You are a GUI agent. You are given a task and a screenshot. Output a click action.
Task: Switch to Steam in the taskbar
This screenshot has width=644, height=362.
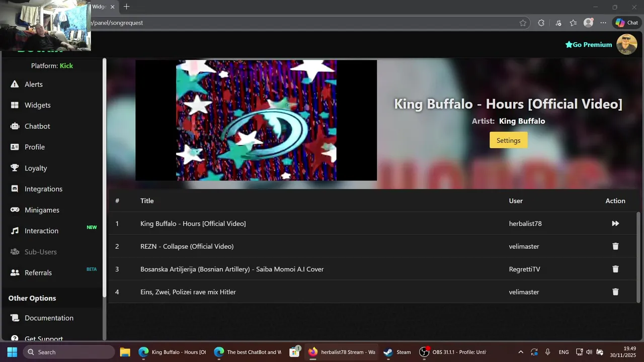click(397, 352)
